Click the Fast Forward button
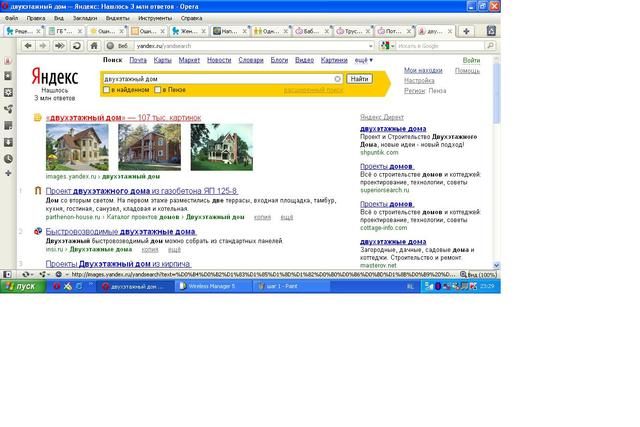The image size is (640, 427). tap(60, 46)
